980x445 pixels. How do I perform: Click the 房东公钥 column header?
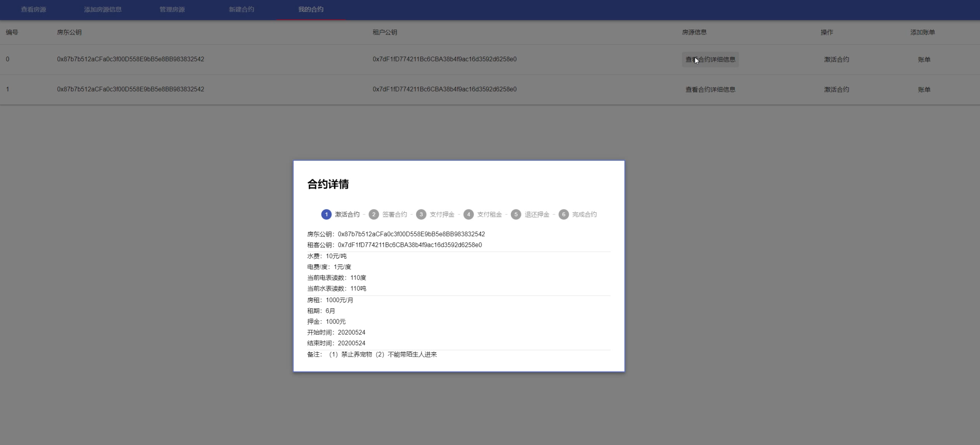pyautogui.click(x=69, y=32)
